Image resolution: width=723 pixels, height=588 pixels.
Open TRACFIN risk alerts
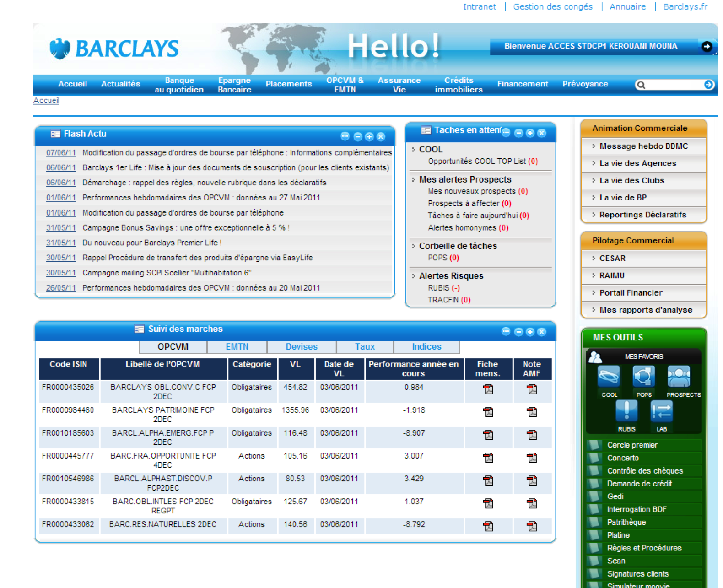pyautogui.click(x=449, y=300)
